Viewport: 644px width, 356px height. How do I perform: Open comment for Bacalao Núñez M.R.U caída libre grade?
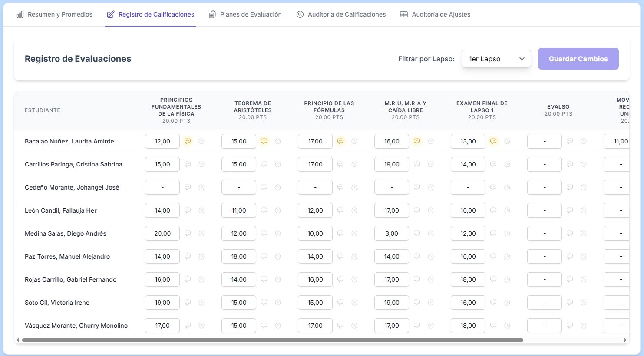[x=417, y=141]
